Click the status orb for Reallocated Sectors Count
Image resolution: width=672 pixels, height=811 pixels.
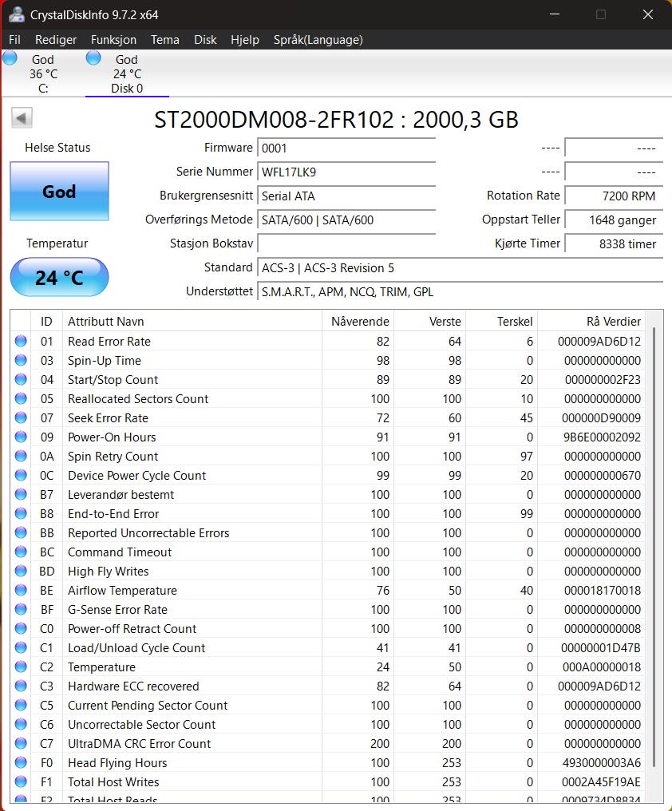tap(21, 398)
